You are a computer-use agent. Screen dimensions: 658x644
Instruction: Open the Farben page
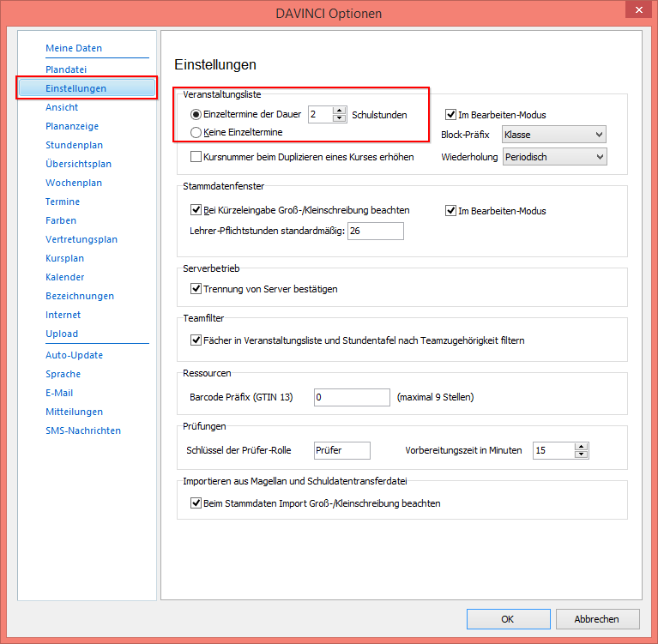61,220
